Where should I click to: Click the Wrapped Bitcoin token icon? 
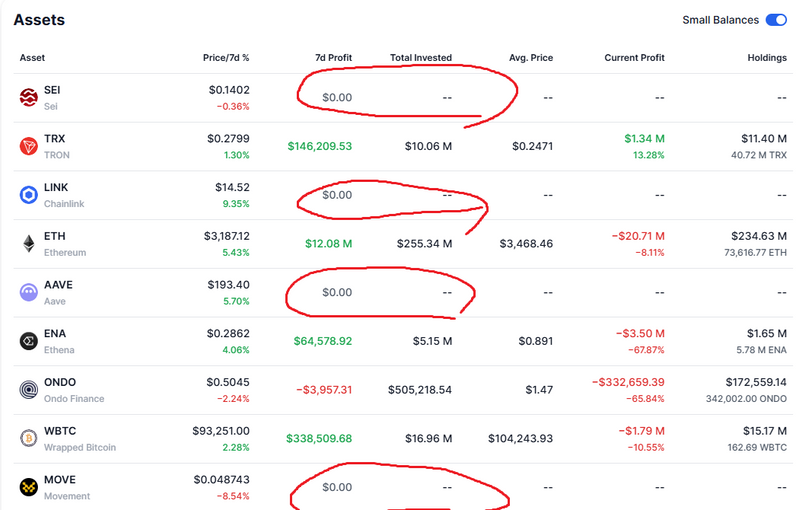29,438
